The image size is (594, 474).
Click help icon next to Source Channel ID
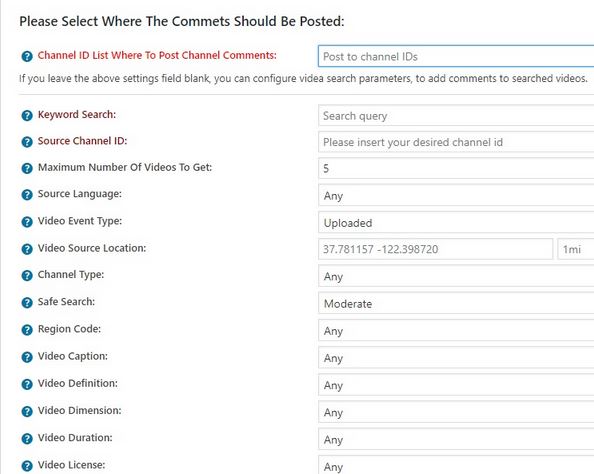pyautogui.click(x=27, y=142)
